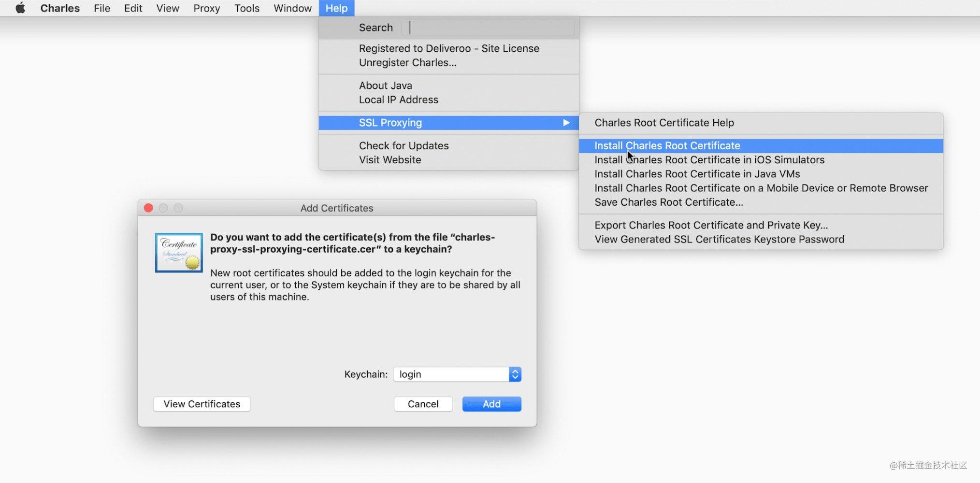Select Registered to Deliveroo - Site License
The height and width of the screenshot is (483, 980).
tap(449, 48)
